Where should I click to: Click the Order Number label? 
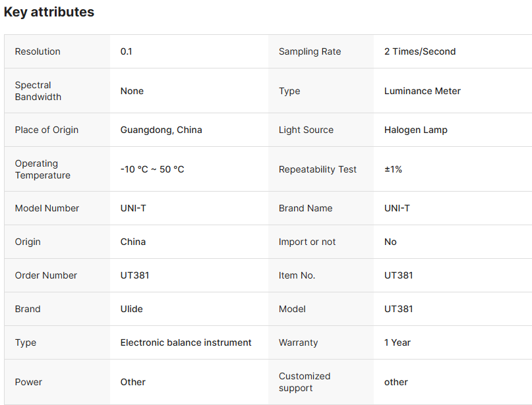click(x=46, y=275)
